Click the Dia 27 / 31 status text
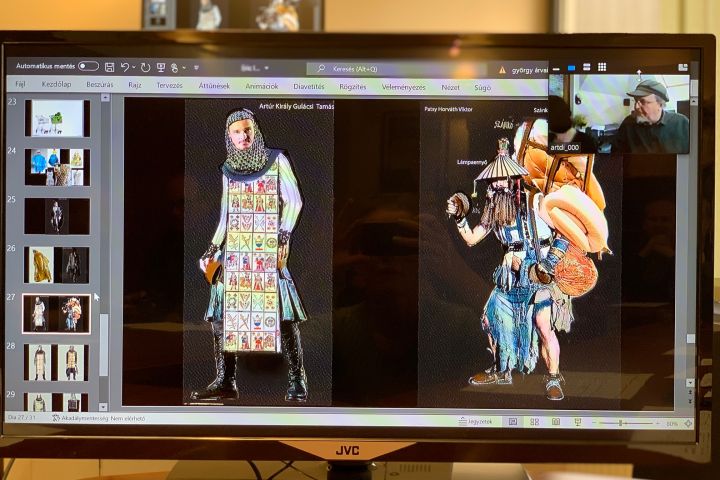Image resolution: width=720 pixels, height=480 pixels. (x=22, y=417)
